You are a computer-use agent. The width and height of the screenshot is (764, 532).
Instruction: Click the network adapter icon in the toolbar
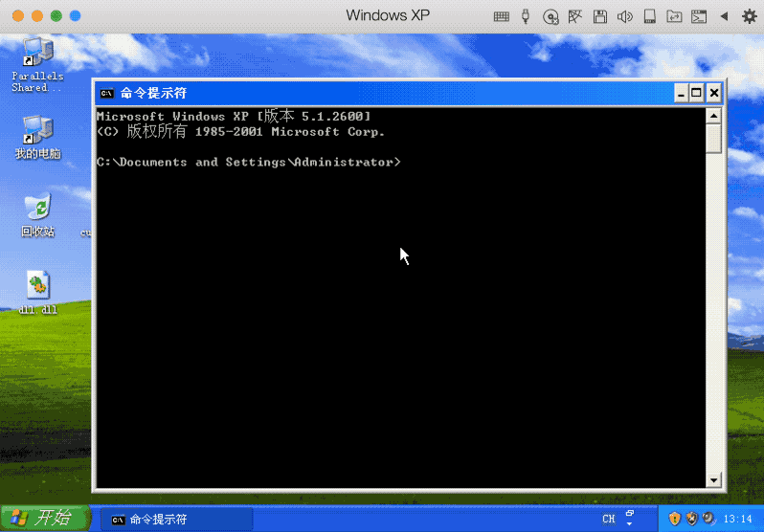tap(575, 16)
